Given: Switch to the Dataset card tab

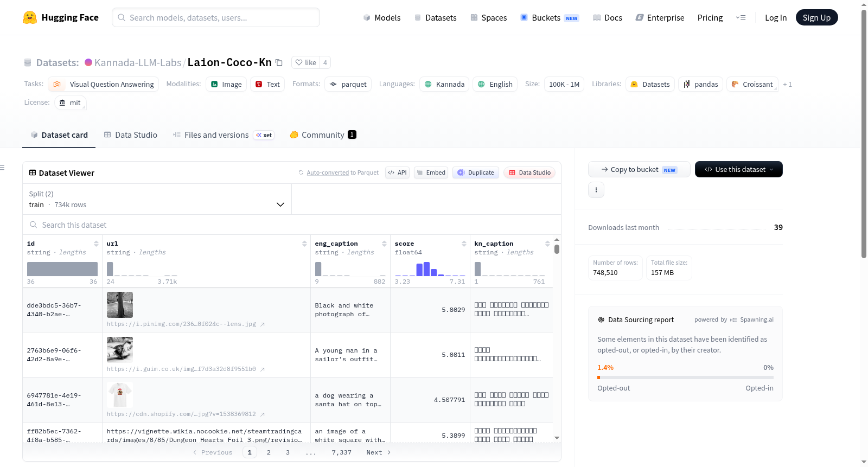Looking at the screenshot, I should [x=59, y=135].
